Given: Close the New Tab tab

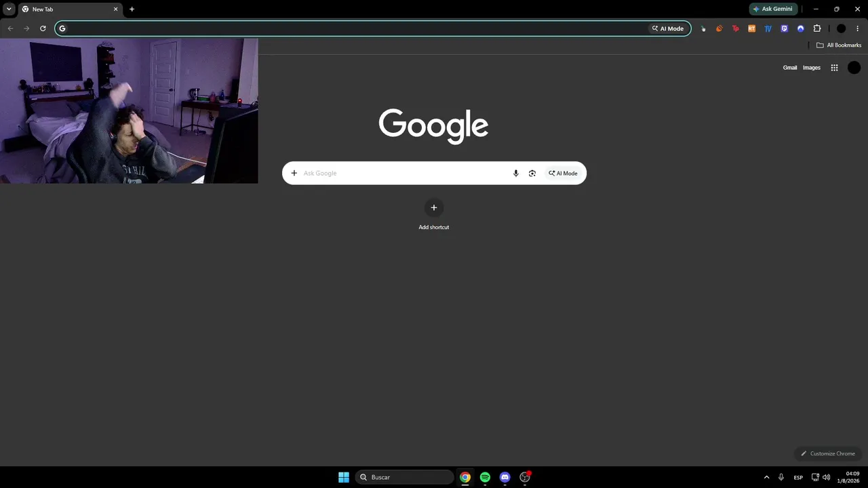Looking at the screenshot, I should [115, 9].
